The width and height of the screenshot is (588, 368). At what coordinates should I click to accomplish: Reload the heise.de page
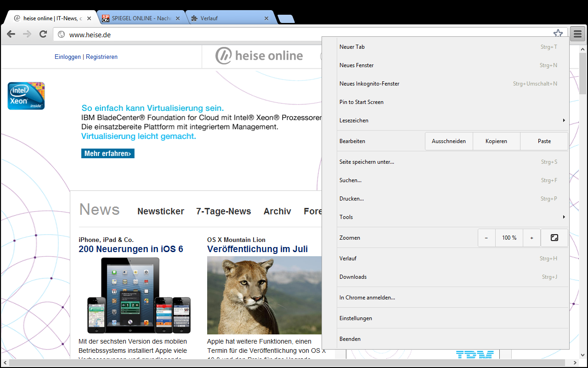pyautogui.click(x=43, y=34)
